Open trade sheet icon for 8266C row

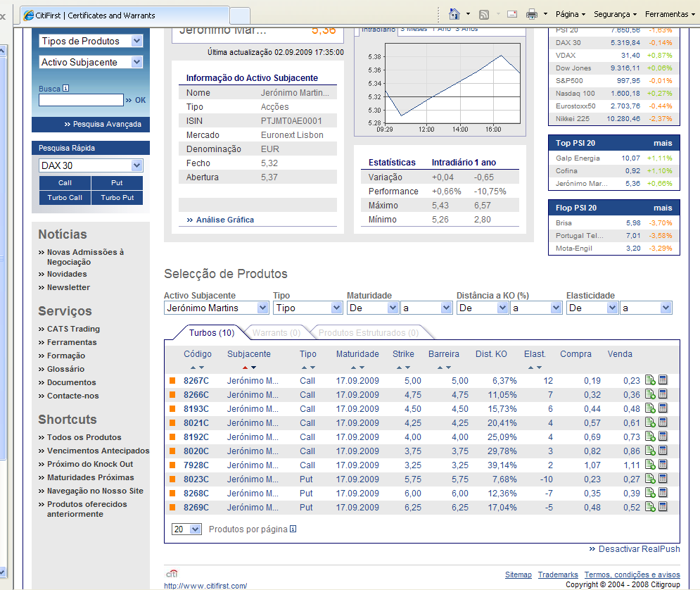(650, 394)
